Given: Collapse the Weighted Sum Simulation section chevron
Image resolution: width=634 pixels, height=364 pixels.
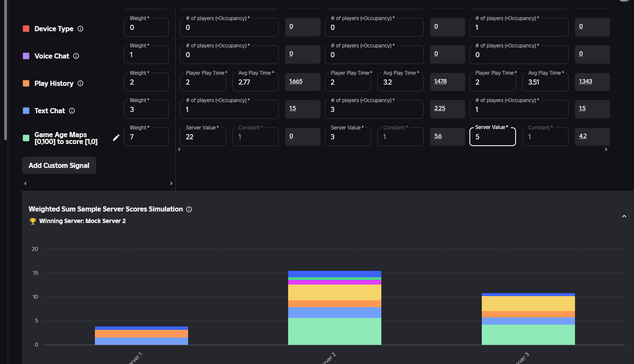Looking at the screenshot, I should click(x=624, y=216).
